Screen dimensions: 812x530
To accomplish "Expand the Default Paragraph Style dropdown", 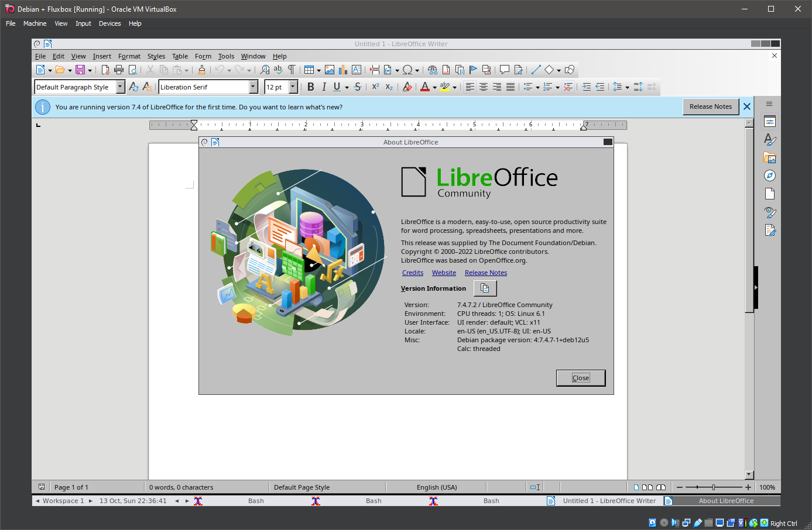I will click(x=121, y=87).
